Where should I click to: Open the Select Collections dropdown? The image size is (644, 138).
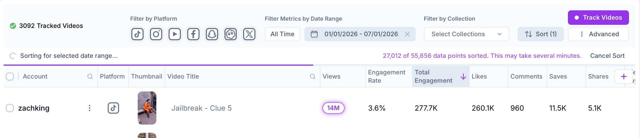pos(466,34)
